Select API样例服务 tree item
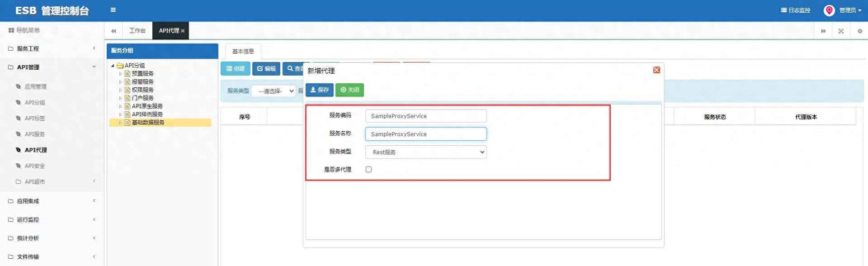The width and height of the screenshot is (868, 266). tap(147, 114)
